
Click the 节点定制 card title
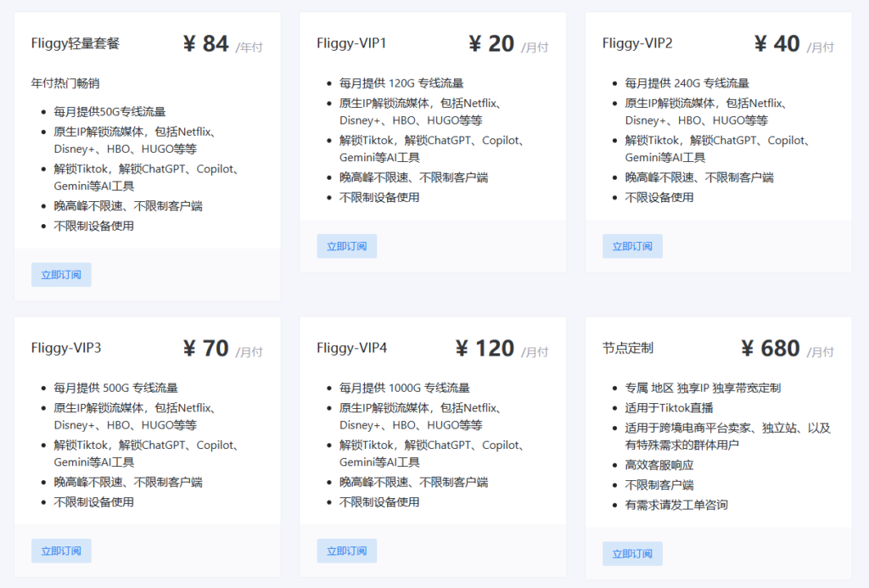(628, 348)
